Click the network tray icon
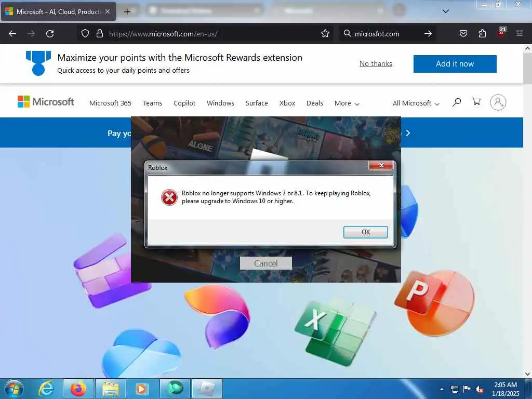 coord(454,390)
